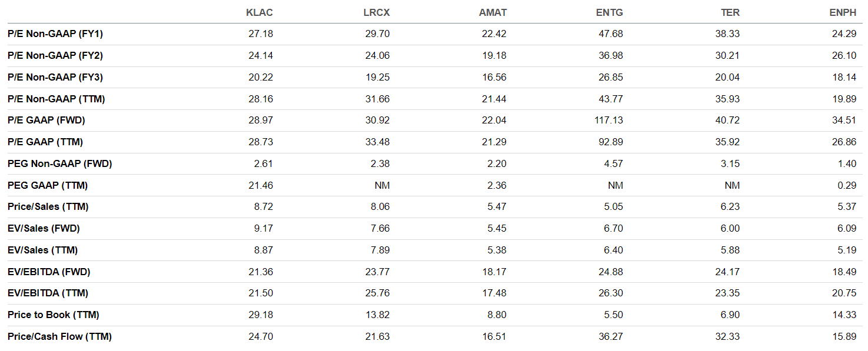Click the Price to Book (TTM) label

coord(53,315)
